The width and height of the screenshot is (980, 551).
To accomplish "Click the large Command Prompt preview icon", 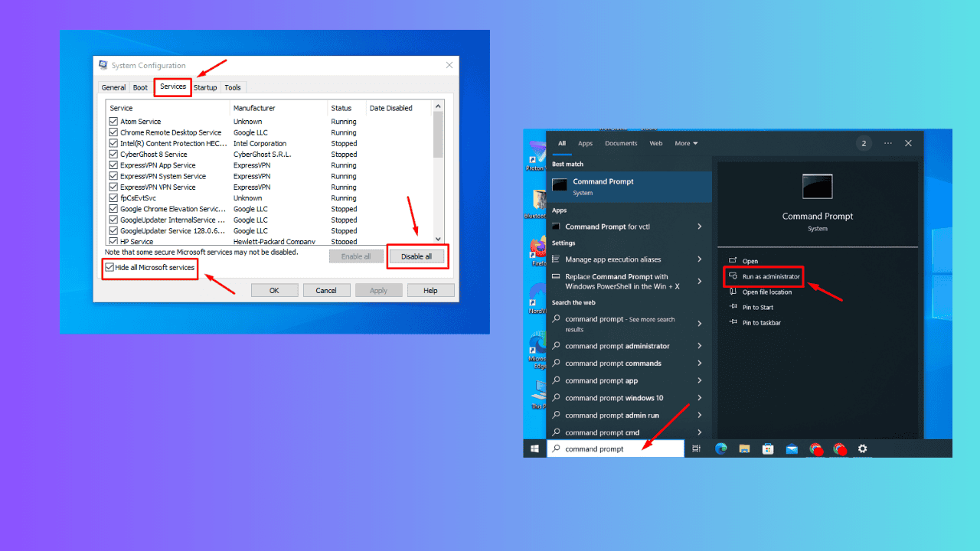I will point(817,186).
